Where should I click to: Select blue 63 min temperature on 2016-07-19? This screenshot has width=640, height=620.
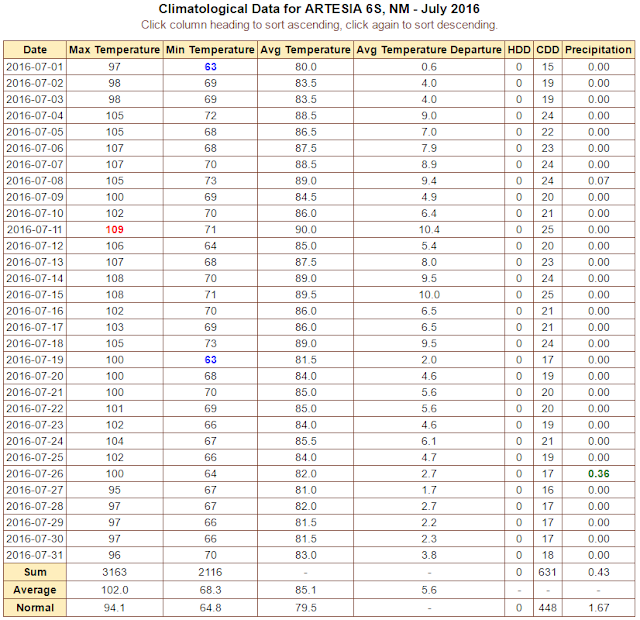pyautogui.click(x=210, y=360)
